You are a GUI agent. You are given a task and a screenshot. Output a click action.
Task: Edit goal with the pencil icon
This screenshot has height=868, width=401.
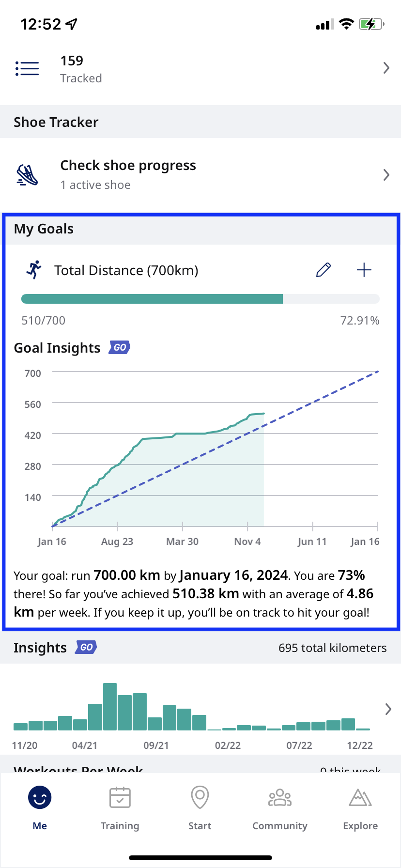[323, 270]
